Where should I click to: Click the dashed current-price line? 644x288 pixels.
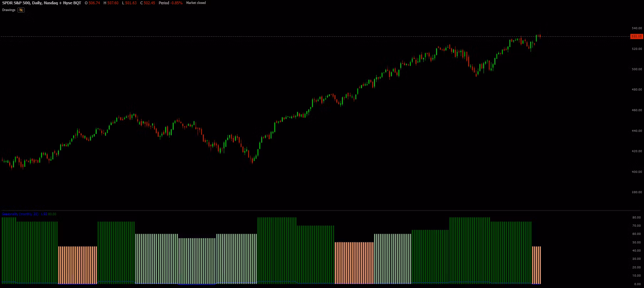tap(314, 36)
